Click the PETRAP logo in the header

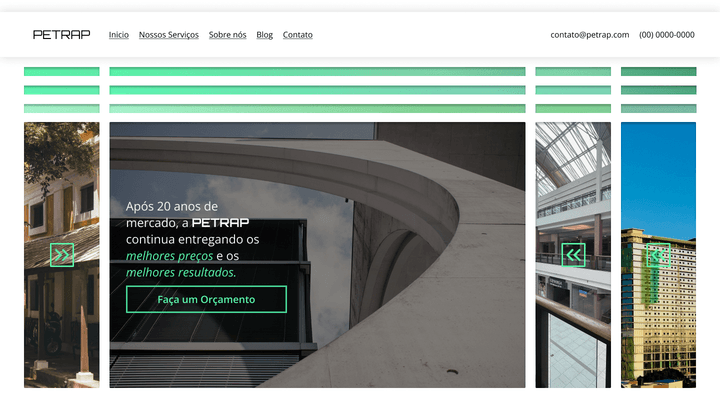point(61,34)
